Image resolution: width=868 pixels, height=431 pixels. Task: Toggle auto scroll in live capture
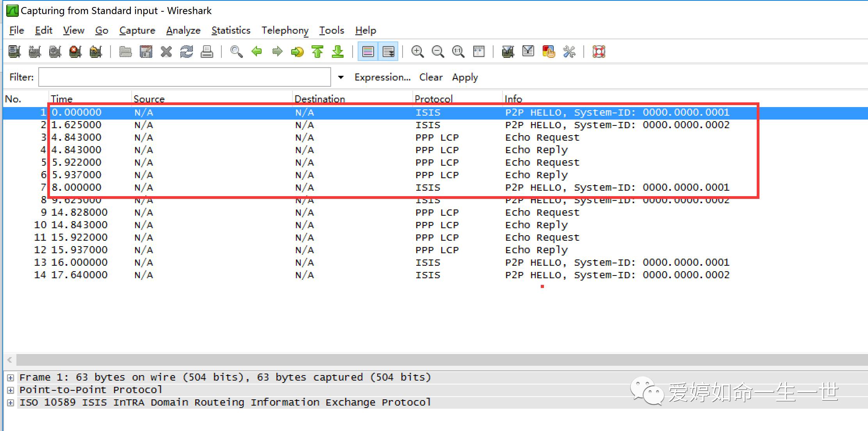coord(389,52)
